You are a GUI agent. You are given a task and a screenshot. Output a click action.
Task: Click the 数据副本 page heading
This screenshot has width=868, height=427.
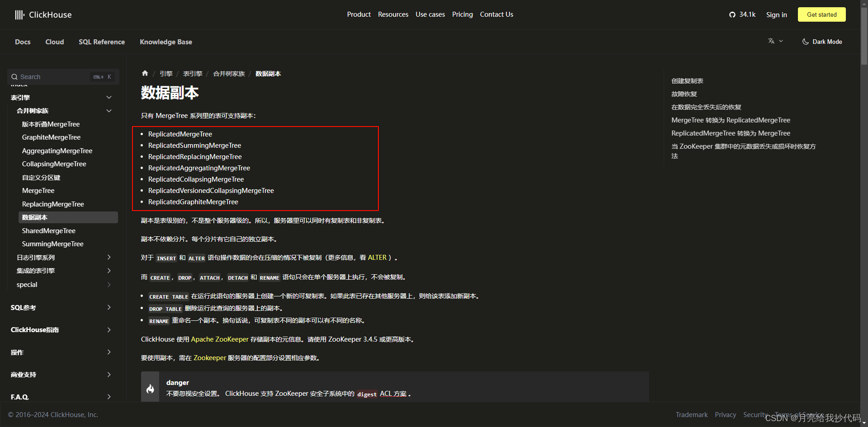pyautogui.click(x=170, y=93)
